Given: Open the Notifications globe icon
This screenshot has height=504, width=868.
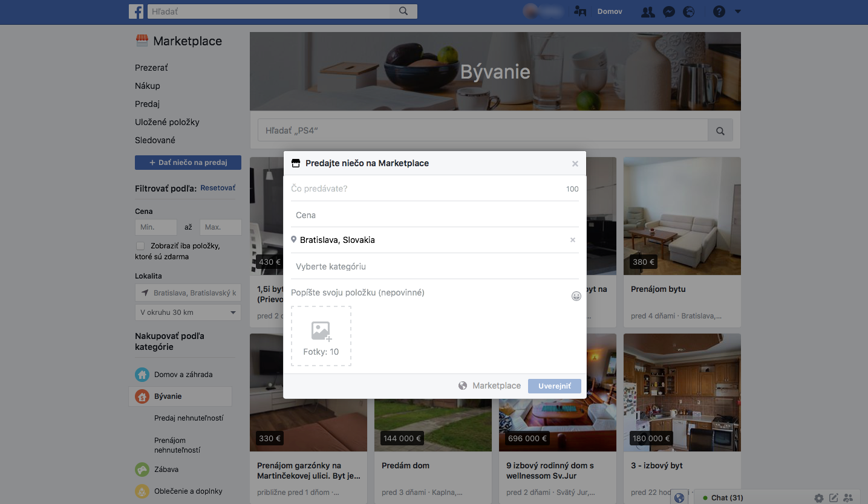Looking at the screenshot, I should (x=688, y=11).
